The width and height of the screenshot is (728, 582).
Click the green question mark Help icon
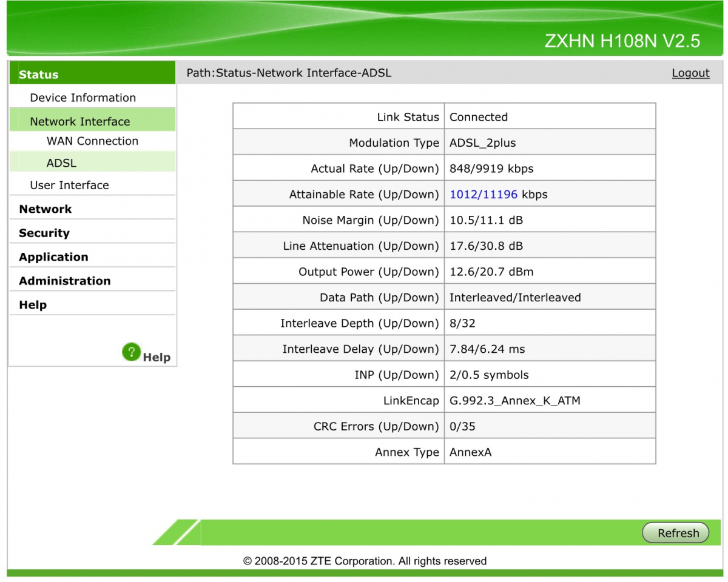[x=131, y=352]
